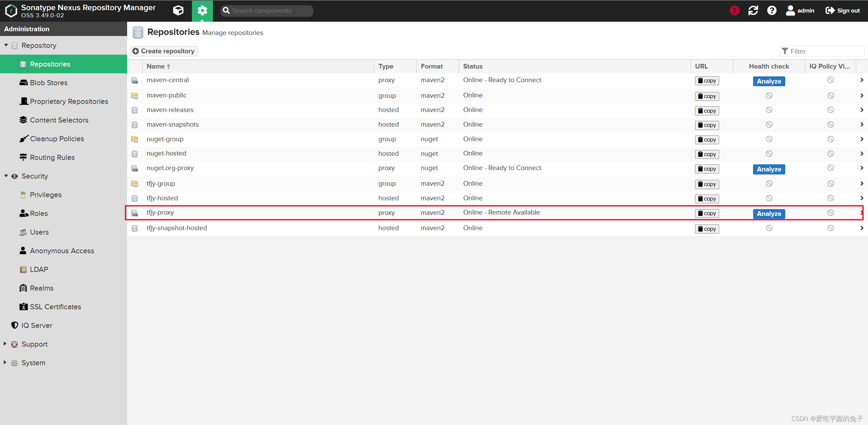Toggle Health check for maven-snapshots
This screenshot has width=868, height=425.
pyautogui.click(x=769, y=124)
